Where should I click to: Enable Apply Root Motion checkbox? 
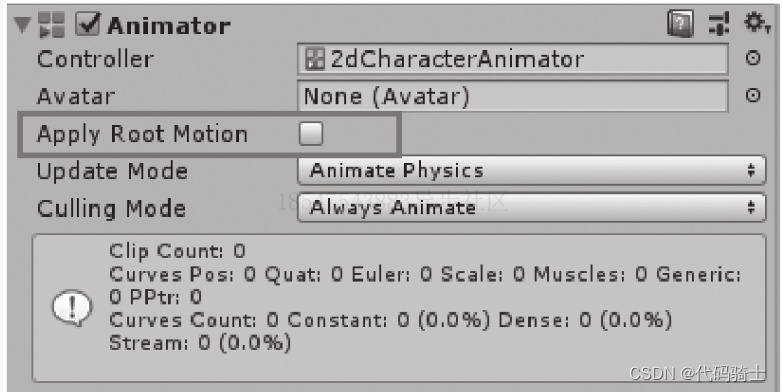311,134
